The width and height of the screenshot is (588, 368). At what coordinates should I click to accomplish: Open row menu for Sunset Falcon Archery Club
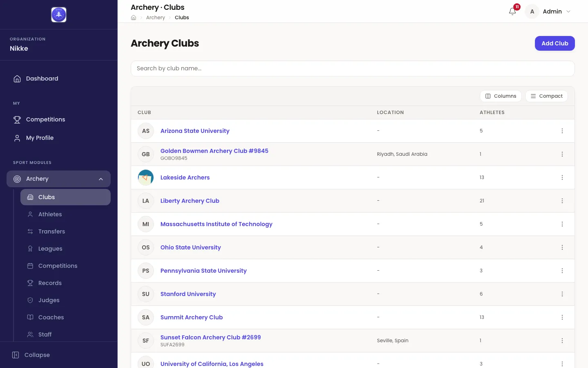pyautogui.click(x=562, y=341)
